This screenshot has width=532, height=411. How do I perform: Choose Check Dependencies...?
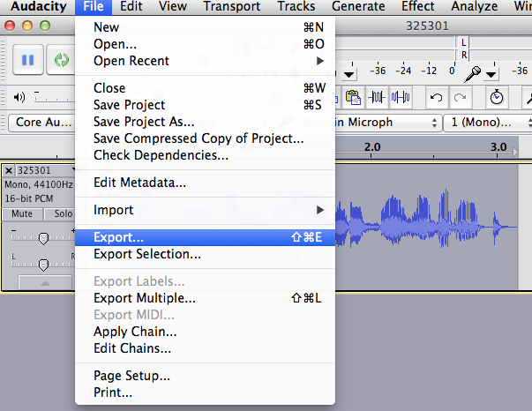pyautogui.click(x=205, y=155)
